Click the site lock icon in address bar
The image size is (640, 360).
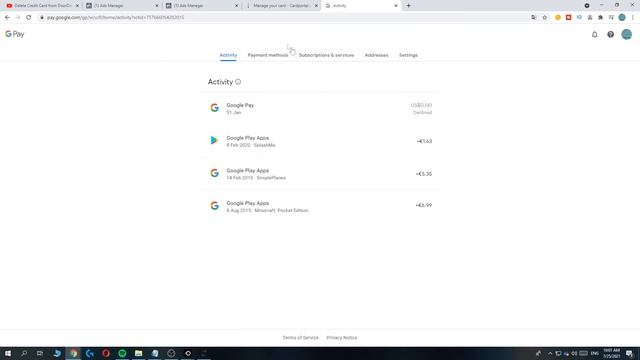click(42, 18)
